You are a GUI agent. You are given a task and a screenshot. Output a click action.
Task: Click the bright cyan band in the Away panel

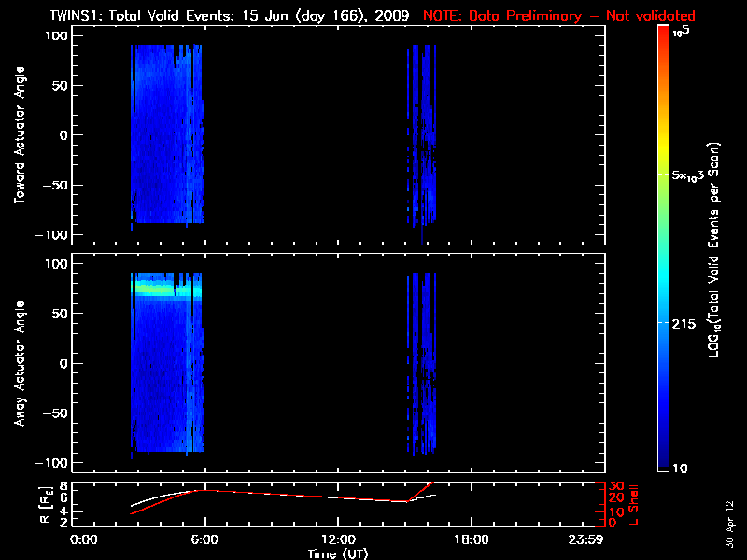click(166, 290)
